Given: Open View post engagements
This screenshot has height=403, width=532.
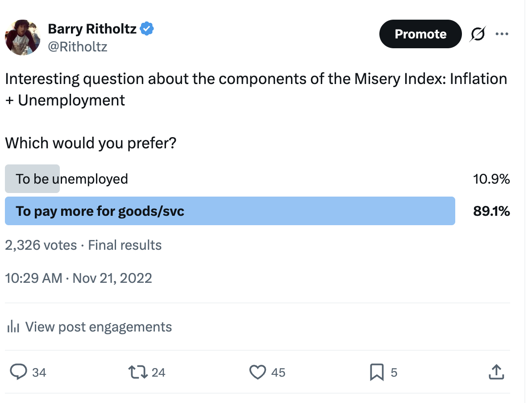Looking at the screenshot, I should pyautogui.click(x=98, y=327).
